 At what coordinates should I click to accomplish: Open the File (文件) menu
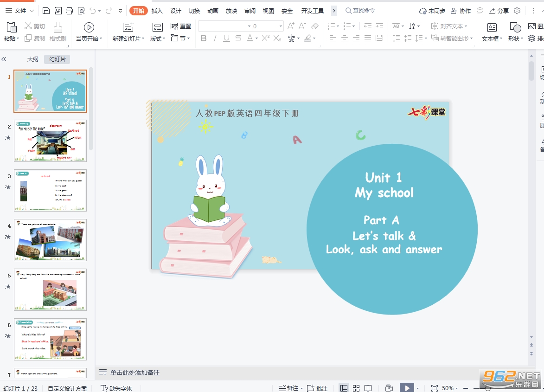(20, 11)
